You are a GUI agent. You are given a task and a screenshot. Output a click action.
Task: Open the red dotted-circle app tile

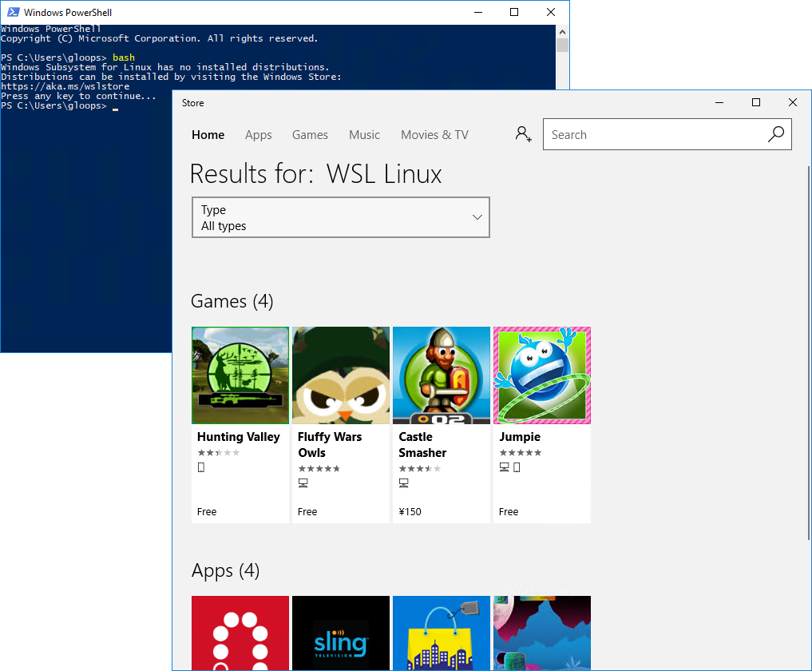click(240, 633)
